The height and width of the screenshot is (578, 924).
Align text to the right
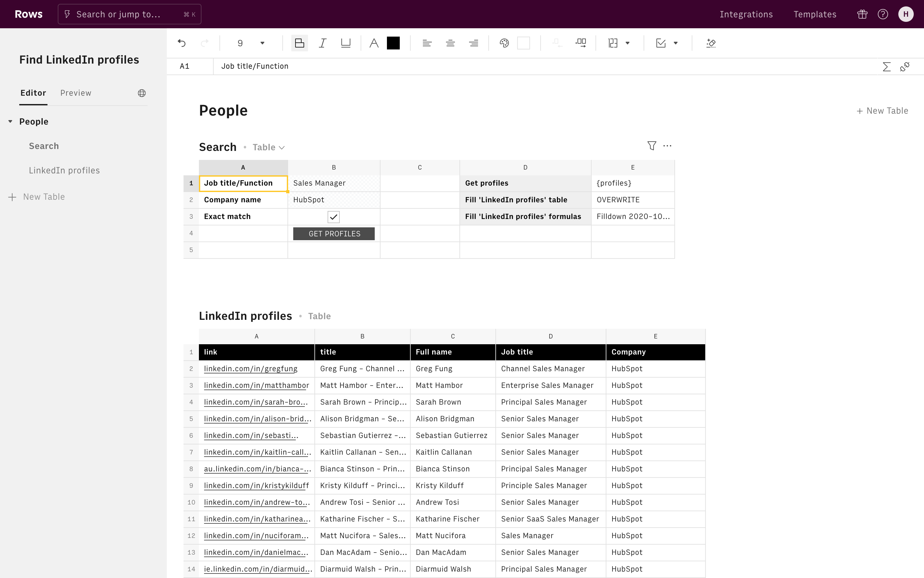coord(474,43)
